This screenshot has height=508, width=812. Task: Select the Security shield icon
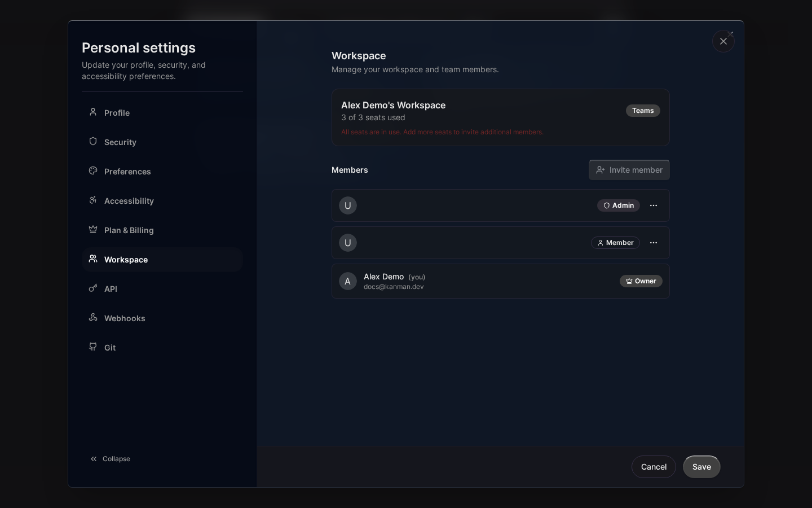click(93, 141)
